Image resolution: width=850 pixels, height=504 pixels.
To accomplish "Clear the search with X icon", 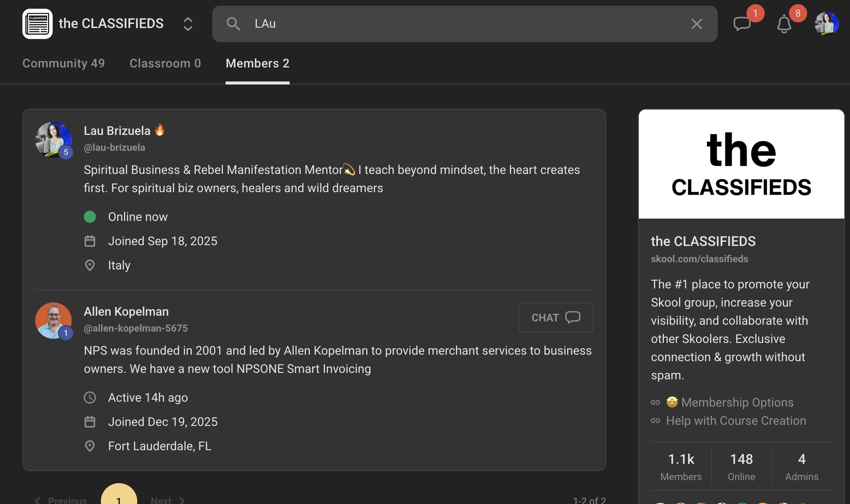I will tap(696, 24).
